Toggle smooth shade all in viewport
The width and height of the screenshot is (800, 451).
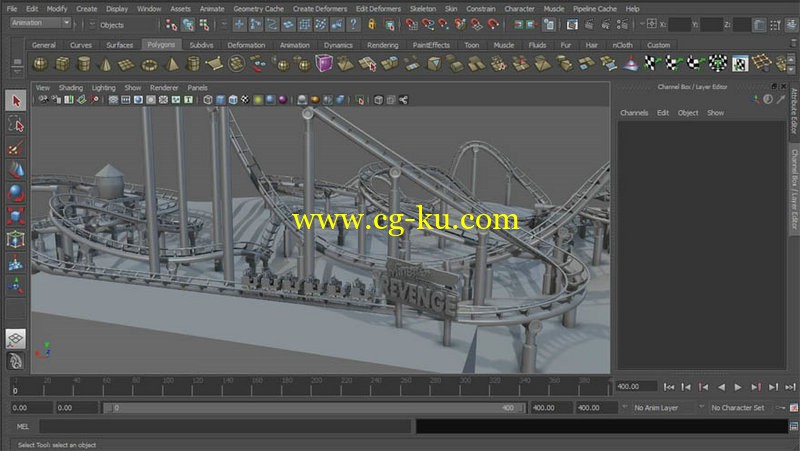(x=220, y=100)
